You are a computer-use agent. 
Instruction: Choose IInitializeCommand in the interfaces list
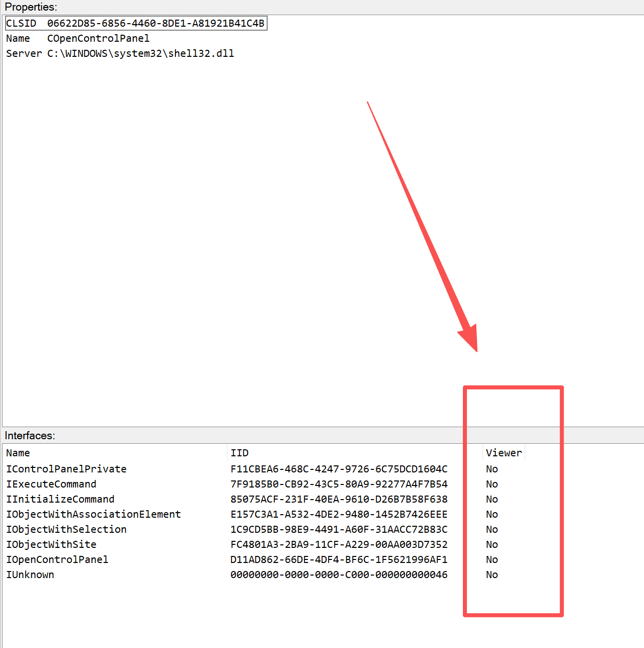60,499
